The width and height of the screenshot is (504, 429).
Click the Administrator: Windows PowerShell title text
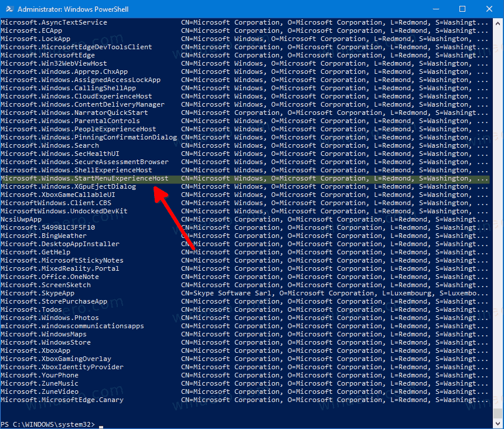pos(73,9)
